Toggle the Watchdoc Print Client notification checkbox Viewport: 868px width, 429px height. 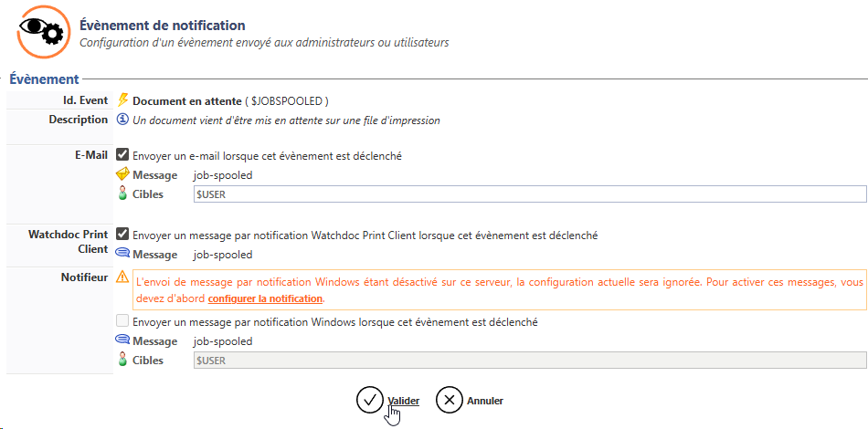pos(122,235)
